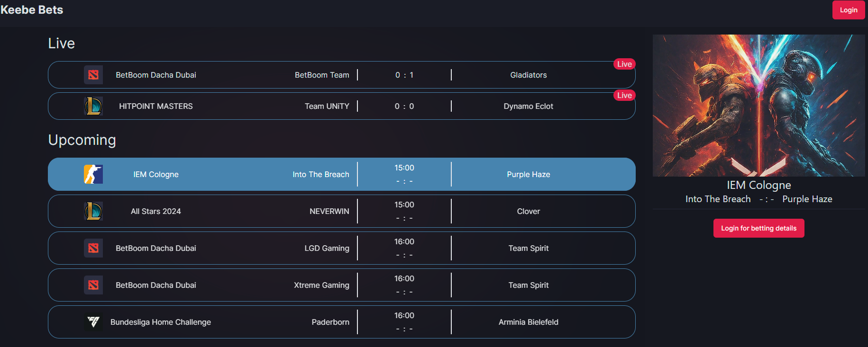
Task: Click the 'Upcoming' section heading
Action: tap(82, 140)
